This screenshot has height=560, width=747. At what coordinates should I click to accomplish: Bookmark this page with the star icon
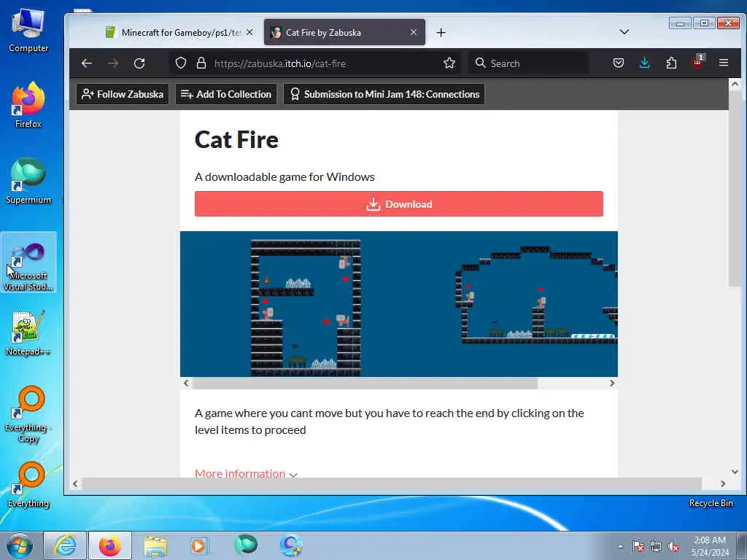[x=449, y=63]
